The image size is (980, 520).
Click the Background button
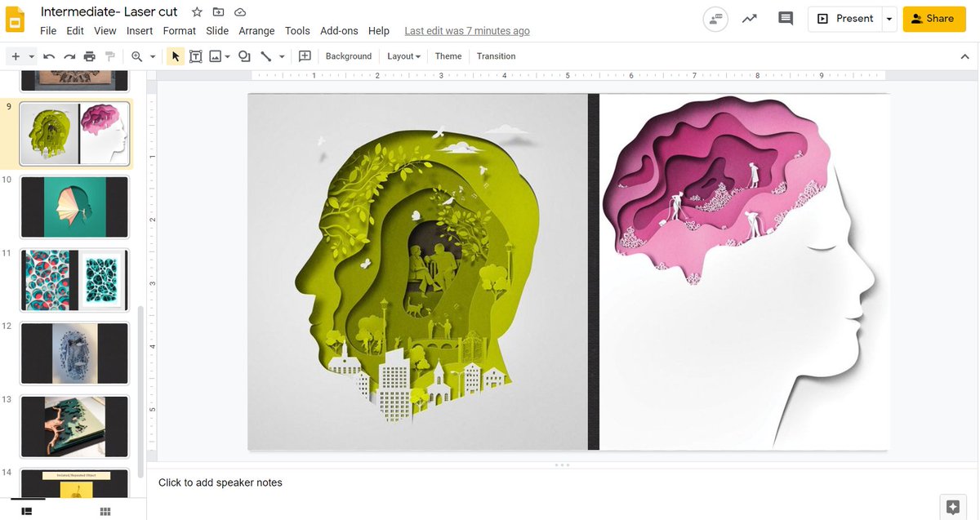click(x=349, y=56)
